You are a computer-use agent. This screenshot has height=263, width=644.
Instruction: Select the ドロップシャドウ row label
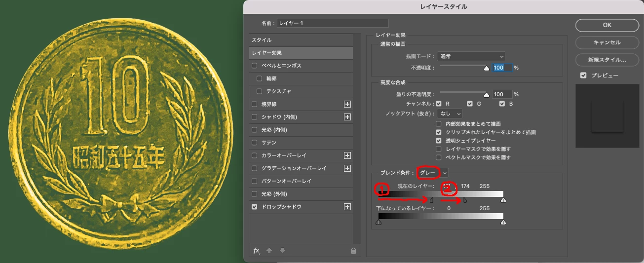click(281, 207)
